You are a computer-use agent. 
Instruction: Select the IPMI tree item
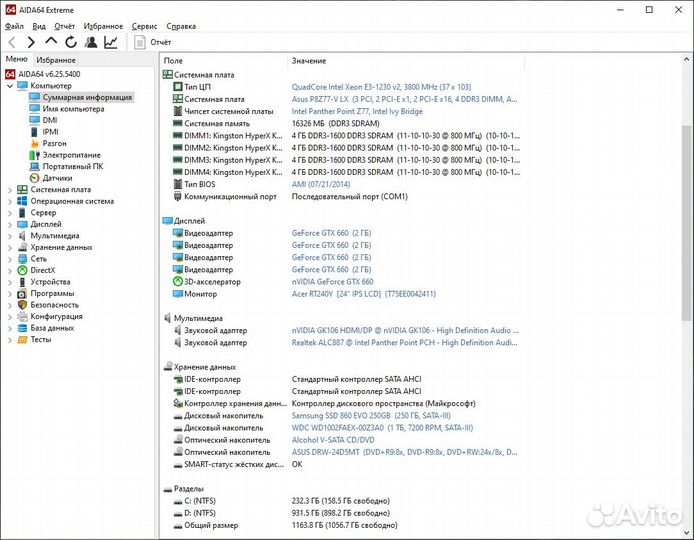[x=44, y=131]
